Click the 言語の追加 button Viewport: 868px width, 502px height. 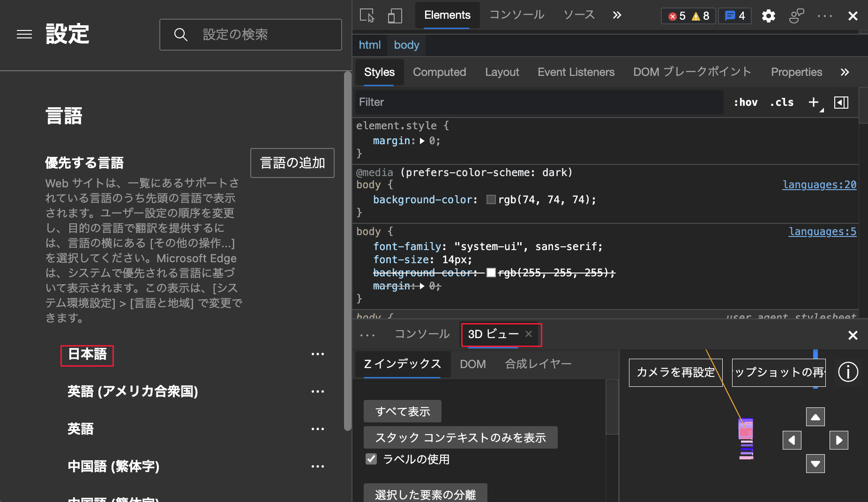[292, 163]
